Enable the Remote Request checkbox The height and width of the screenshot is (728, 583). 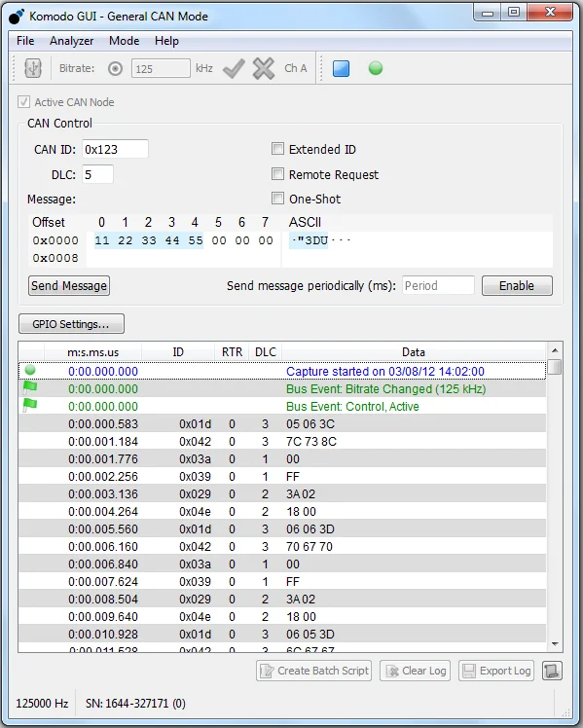[x=277, y=173]
